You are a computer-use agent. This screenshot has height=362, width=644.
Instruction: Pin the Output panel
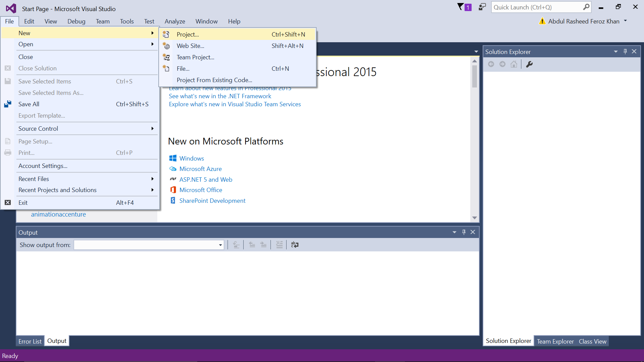coord(464,232)
